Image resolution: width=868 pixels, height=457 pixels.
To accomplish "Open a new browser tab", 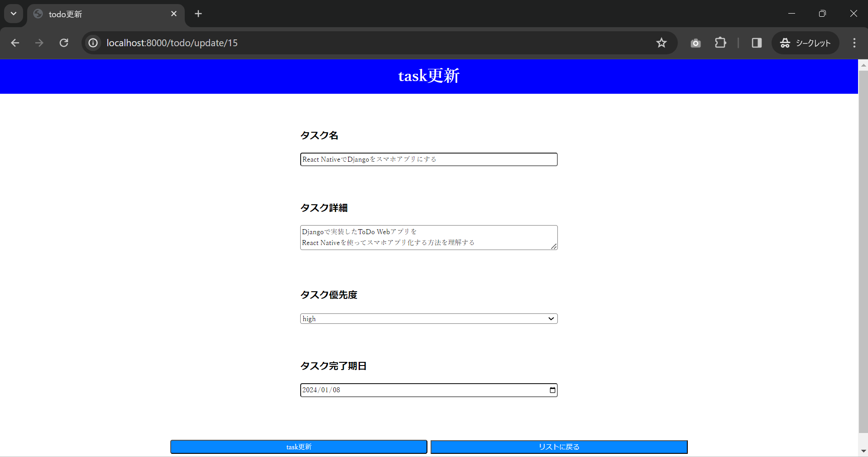I will [x=198, y=14].
